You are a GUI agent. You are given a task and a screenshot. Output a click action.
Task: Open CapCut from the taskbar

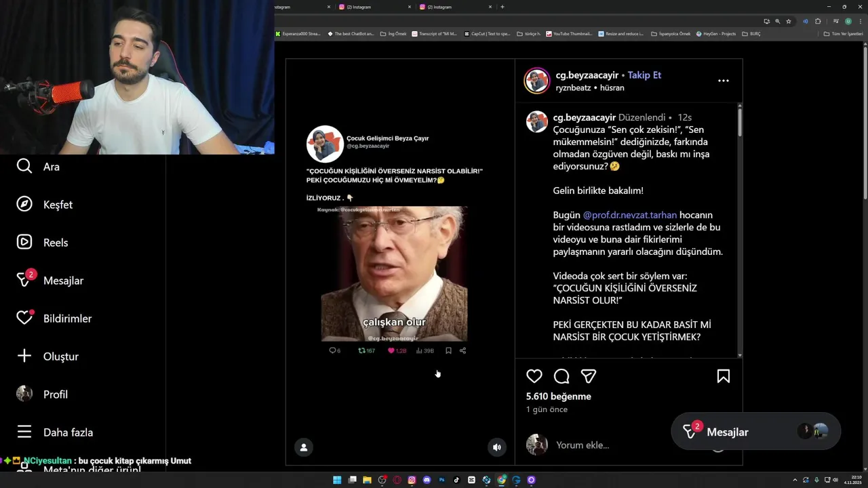(471, 480)
